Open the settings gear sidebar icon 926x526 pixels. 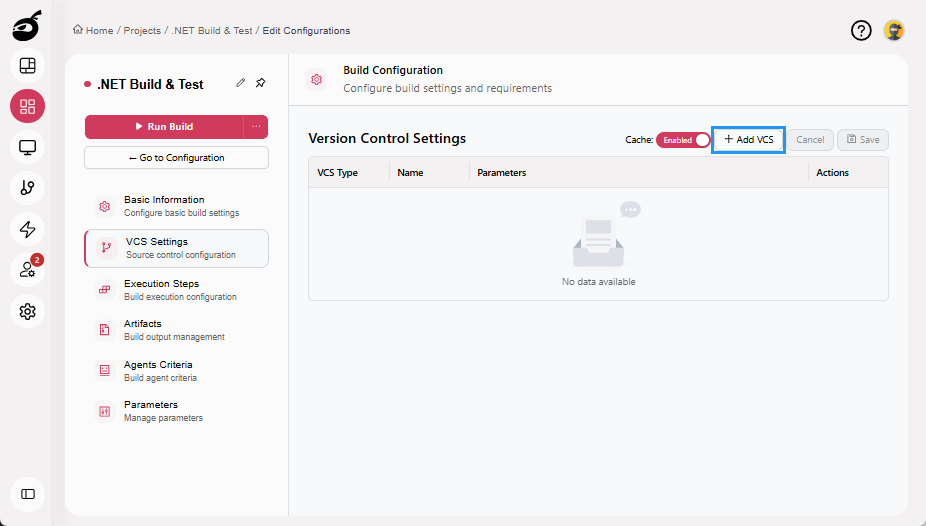[28, 311]
